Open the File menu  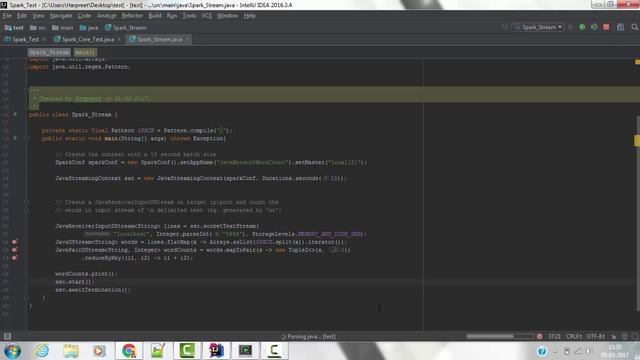7,16
